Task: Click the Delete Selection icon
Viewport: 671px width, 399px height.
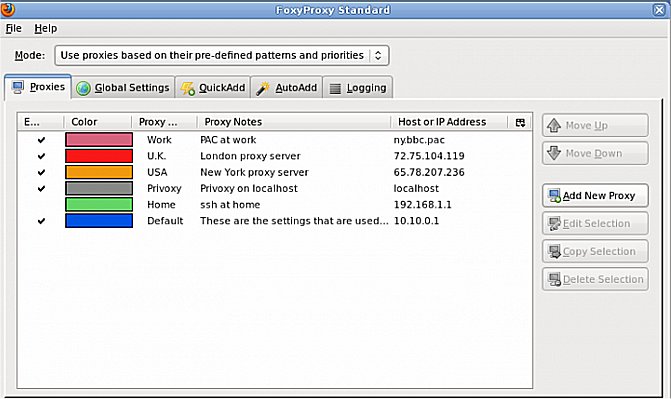Action: [555, 279]
